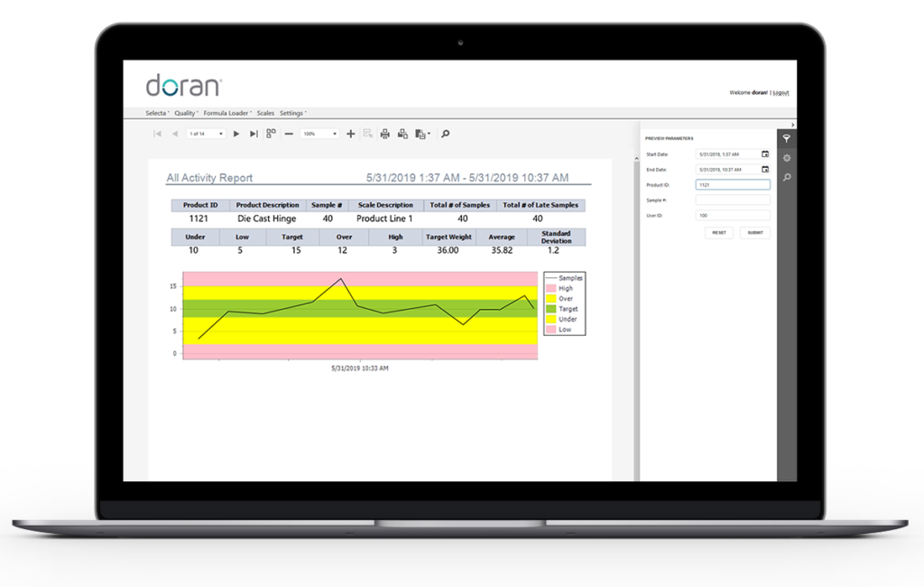This screenshot has width=924, height=587.
Task: Open the filter parameters panel icon
Action: pos(787,138)
